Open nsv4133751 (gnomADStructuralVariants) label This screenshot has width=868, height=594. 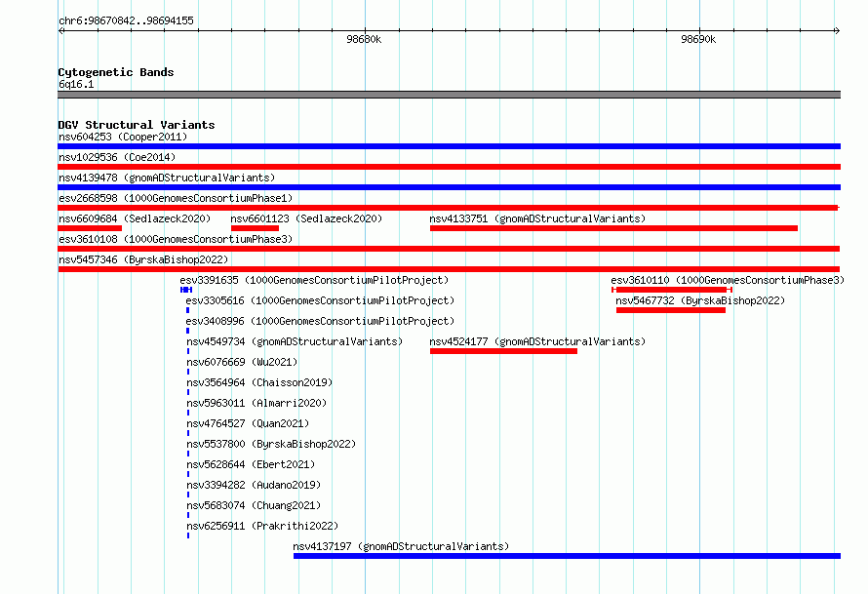(x=537, y=218)
